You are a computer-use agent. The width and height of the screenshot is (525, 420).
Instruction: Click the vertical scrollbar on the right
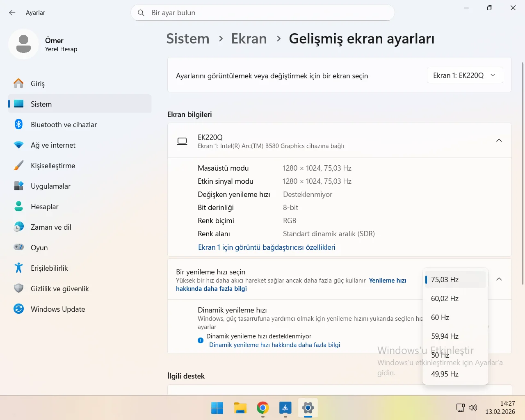(x=523, y=173)
